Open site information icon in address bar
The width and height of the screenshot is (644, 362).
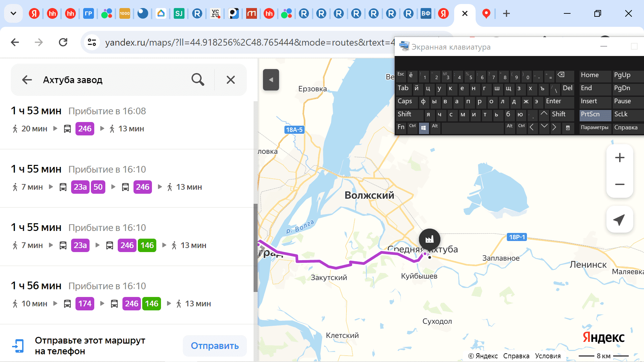[92, 42]
